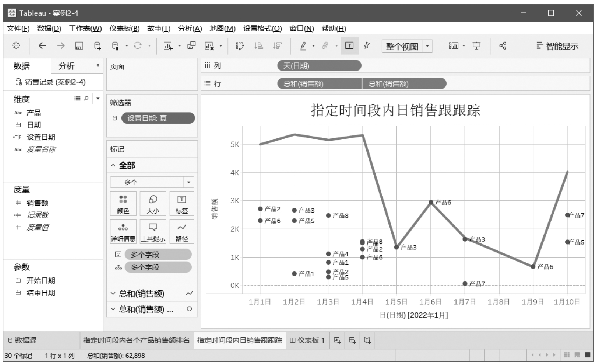The width and height of the screenshot is (595, 364).
Task: Collapse the 全部 marks section
Action: (x=113, y=165)
